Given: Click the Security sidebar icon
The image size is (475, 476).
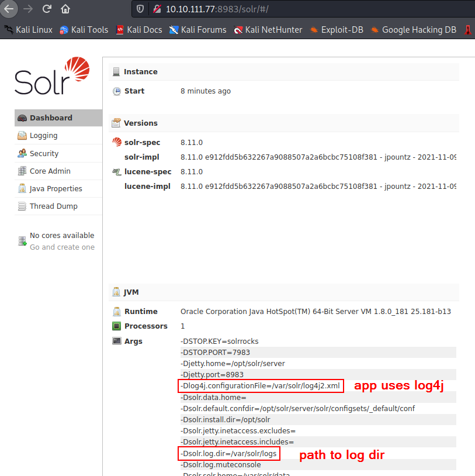Looking at the screenshot, I should pyautogui.click(x=22, y=153).
